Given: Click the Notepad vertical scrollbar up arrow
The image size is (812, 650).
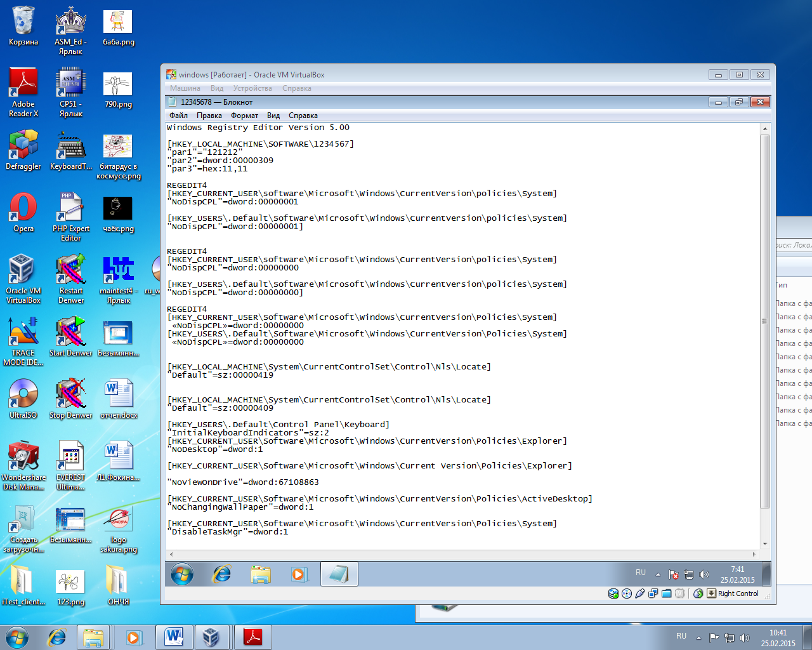Looking at the screenshot, I should point(765,129).
